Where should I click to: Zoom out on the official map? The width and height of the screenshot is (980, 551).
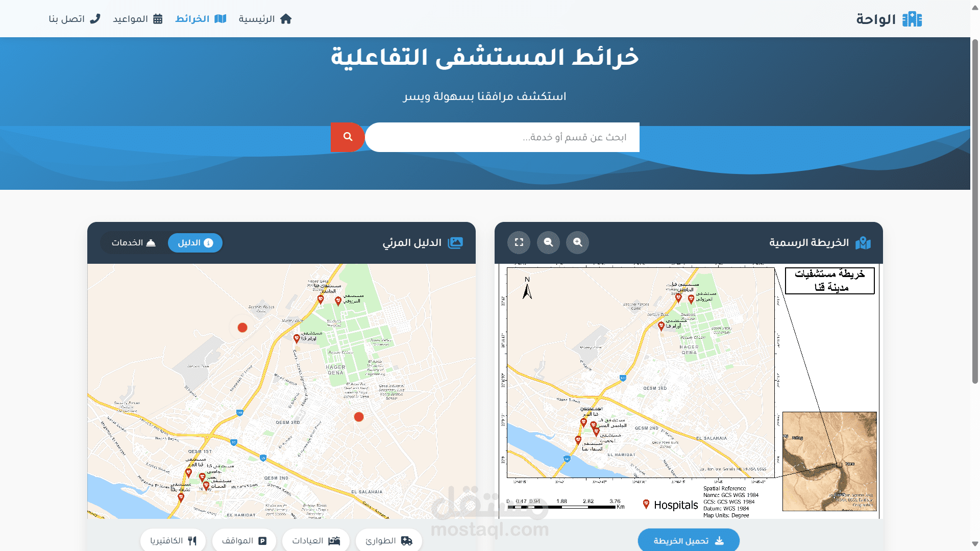tap(548, 242)
